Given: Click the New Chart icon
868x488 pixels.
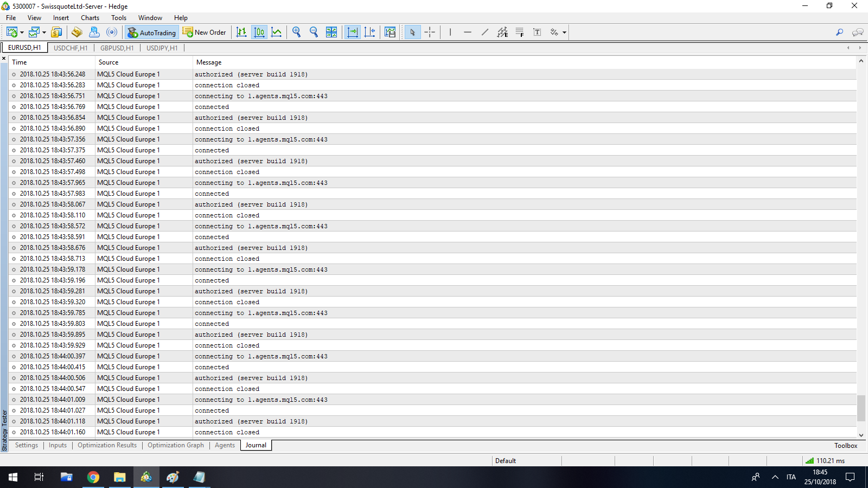Looking at the screenshot, I should coord(12,33).
